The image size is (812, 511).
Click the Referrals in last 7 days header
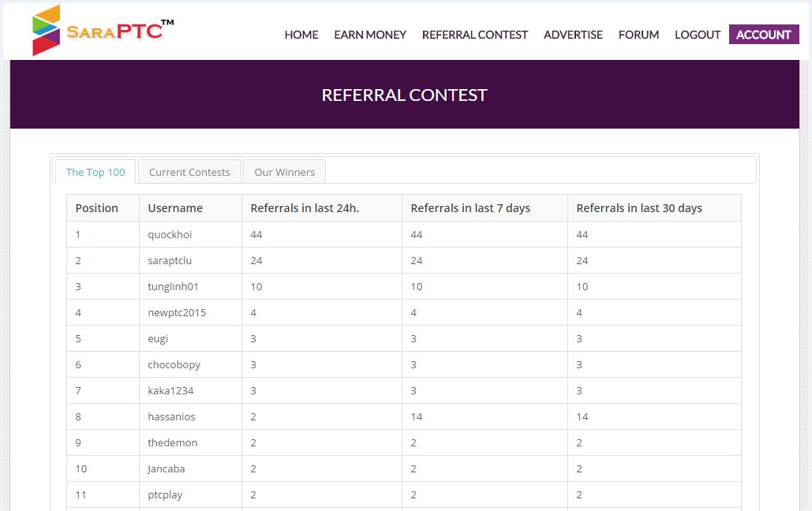[470, 208]
